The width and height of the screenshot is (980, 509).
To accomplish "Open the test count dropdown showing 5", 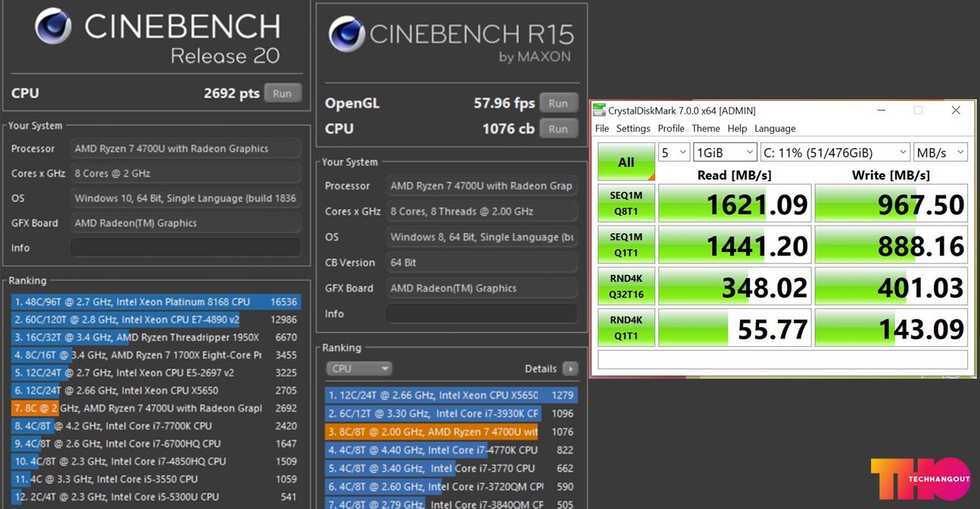I will (674, 152).
